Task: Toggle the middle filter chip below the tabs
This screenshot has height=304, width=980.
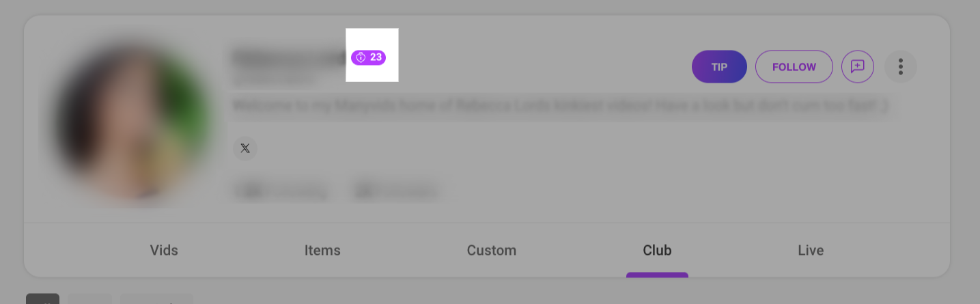Action: pos(90,300)
